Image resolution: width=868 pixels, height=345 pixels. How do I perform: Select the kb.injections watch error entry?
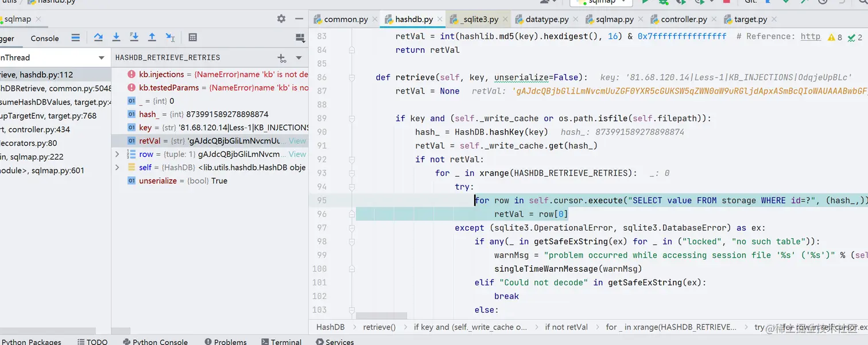210,75
